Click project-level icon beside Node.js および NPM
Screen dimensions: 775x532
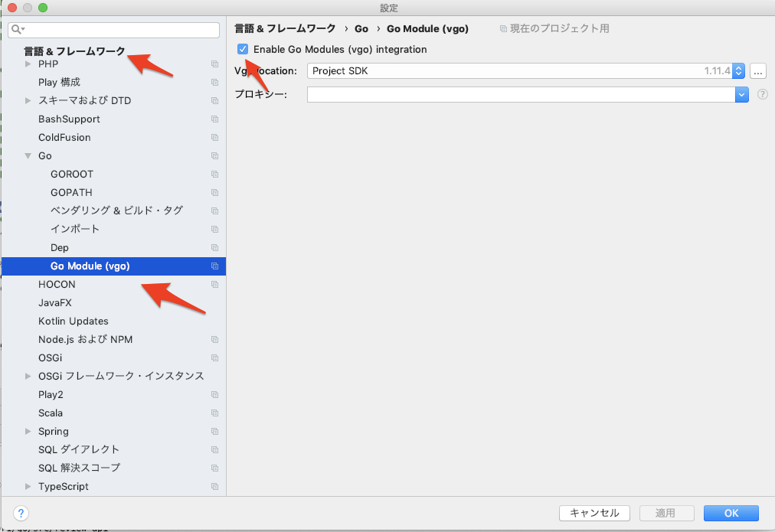(214, 339)
